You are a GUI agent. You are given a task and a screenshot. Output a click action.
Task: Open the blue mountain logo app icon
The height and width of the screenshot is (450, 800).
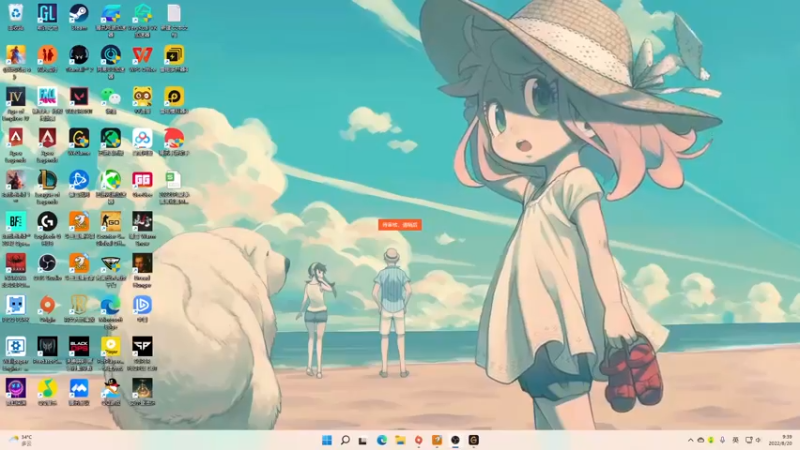(79, 389)
